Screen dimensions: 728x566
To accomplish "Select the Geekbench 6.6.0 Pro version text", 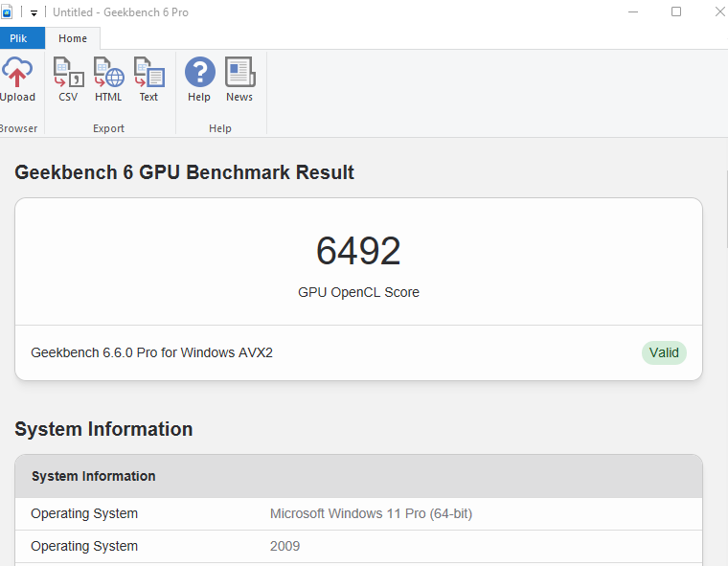I will pos(151,352).
